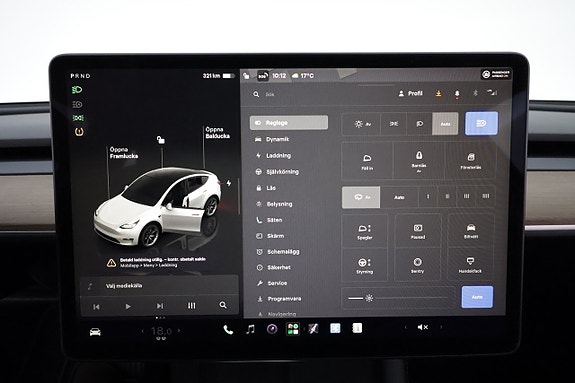Tap the orange software download icon
Image resolution: width=575 pixels, height=383 pixels.
tap(438, 94)
